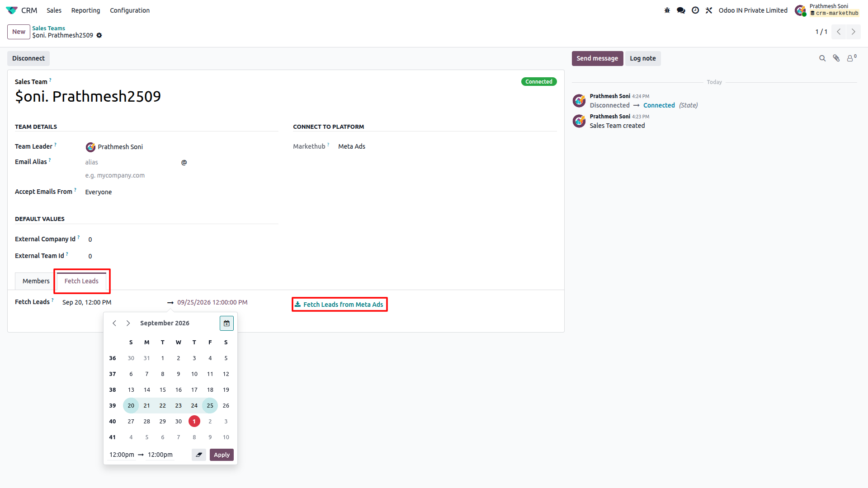
Task: Open the Team Leader field dropdown
Action: pyautogui.click(x=181, y=147)
